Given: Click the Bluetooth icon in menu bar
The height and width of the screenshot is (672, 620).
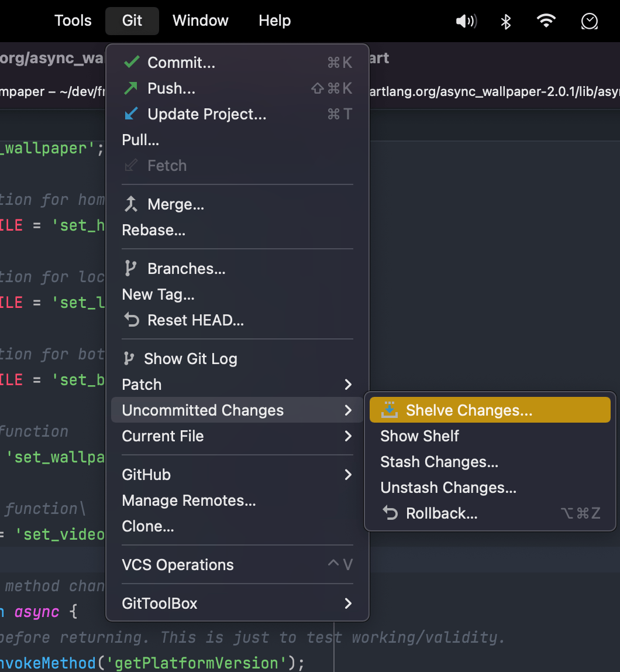Looking at the screenshot, I should point(506,22).
